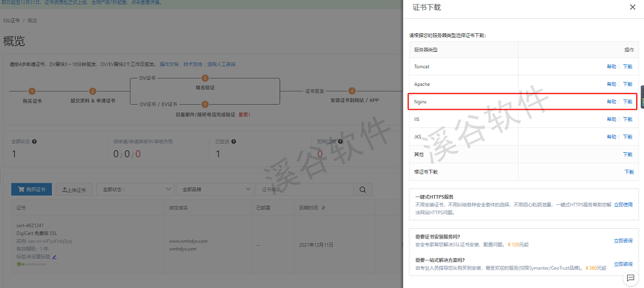Download the Nginx certificate
The image size is (644, 288).
[628, 102]
